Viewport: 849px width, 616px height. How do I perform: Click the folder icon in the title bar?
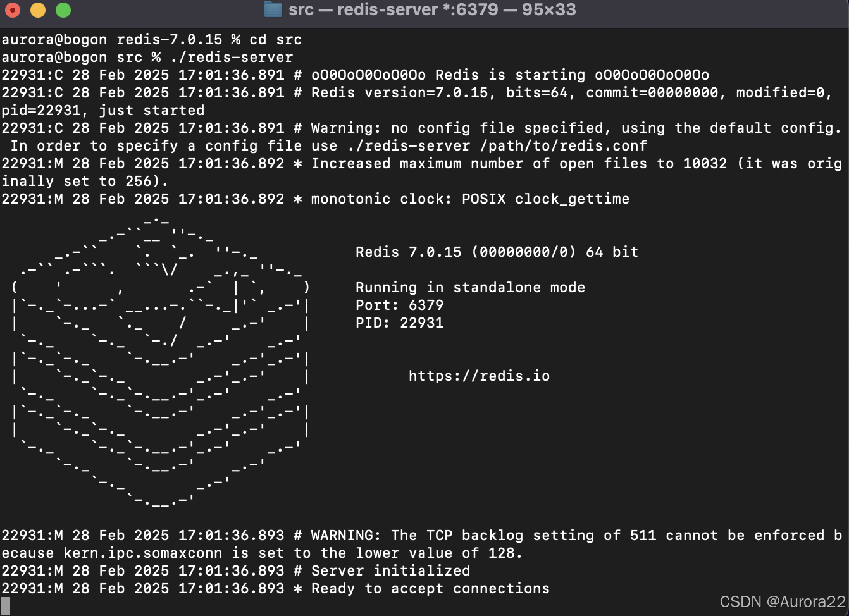coord(273,9)
